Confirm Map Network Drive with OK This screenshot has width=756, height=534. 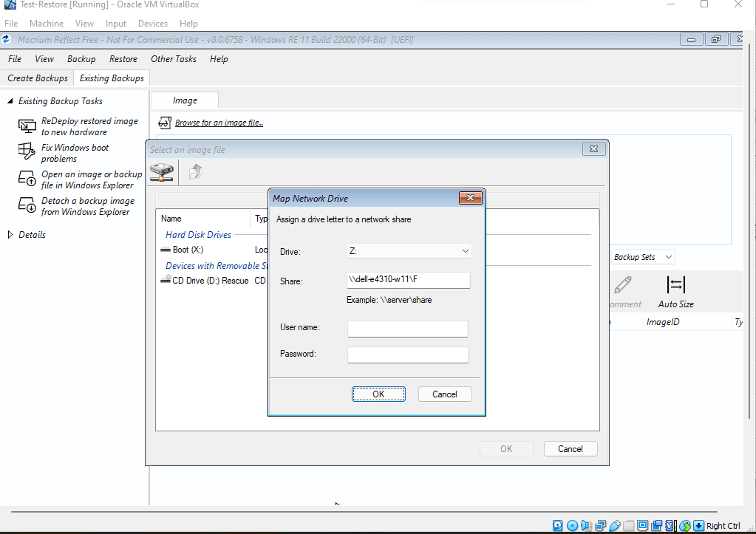(378, 394)
